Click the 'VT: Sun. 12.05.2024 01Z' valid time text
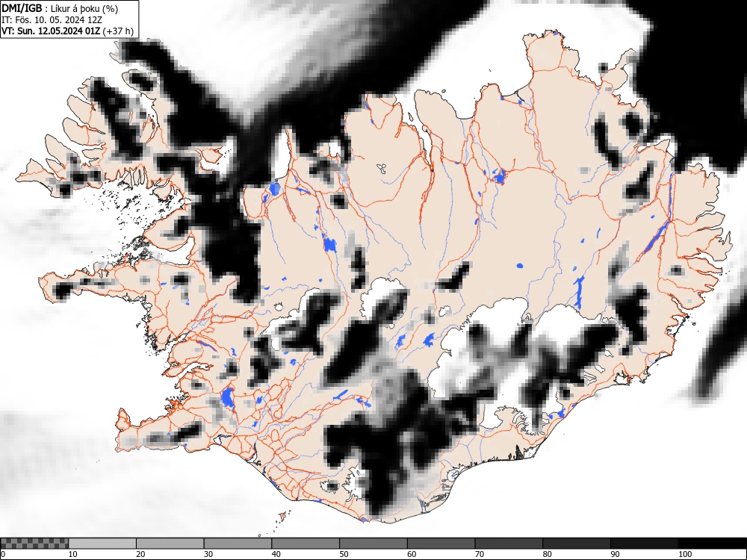 point(51,31)
